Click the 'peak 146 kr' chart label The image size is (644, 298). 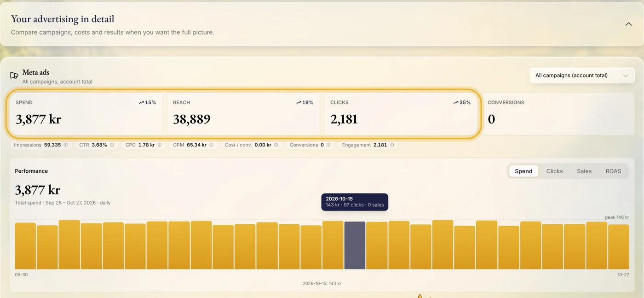point(617,217)
